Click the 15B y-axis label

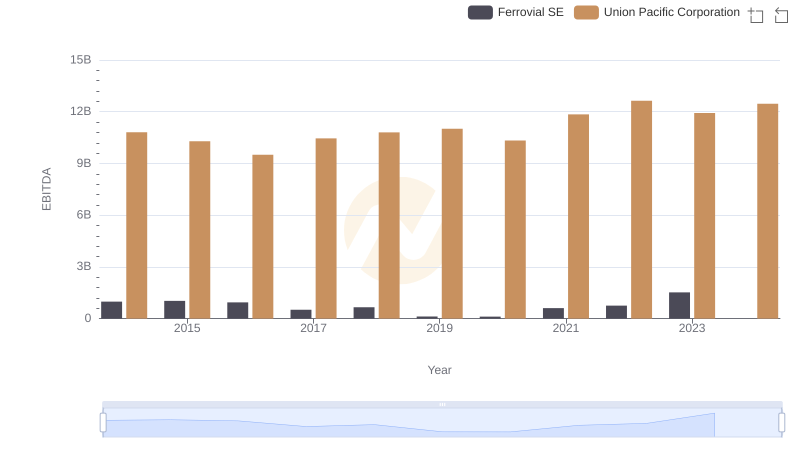[x=81, y=60]
